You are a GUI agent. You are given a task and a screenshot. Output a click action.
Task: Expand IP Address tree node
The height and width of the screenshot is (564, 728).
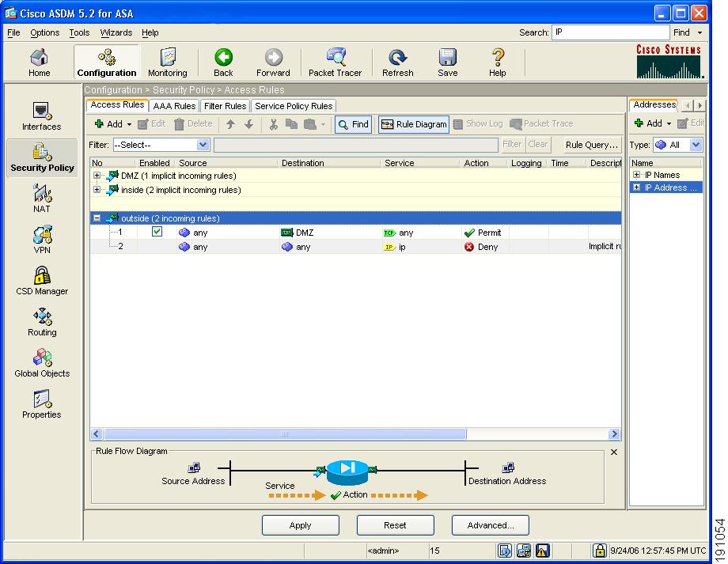636,187
